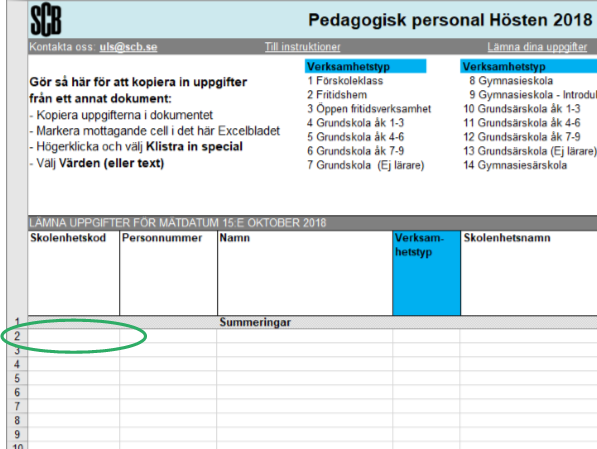
Task: Select the first Verksamhetstyp header above Förskoleklass
Action: tap(366, 66)
